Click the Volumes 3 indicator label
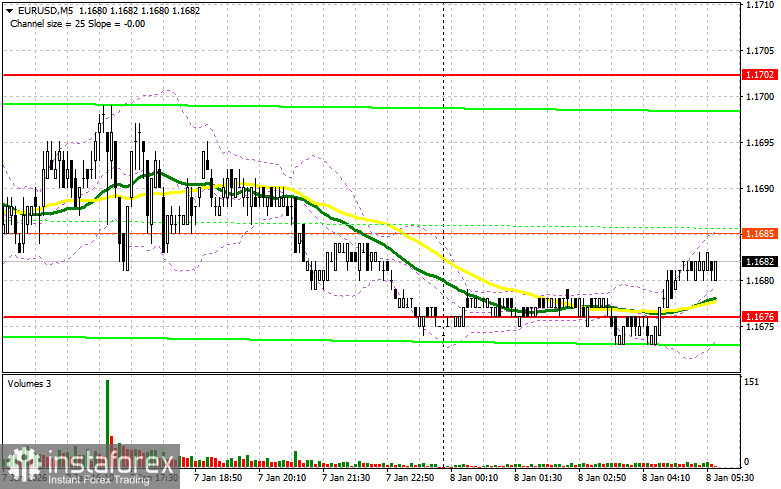The width and height of the screenshot is (781, 489). pos(28,383)
